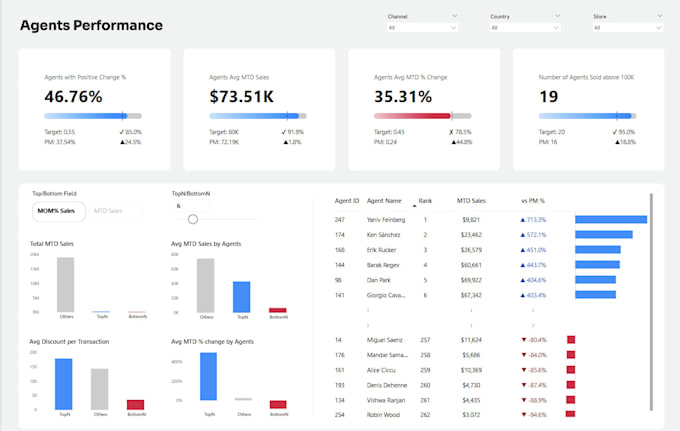
Task: Click Agent ID 176 cell
Action: coord(340,355)
